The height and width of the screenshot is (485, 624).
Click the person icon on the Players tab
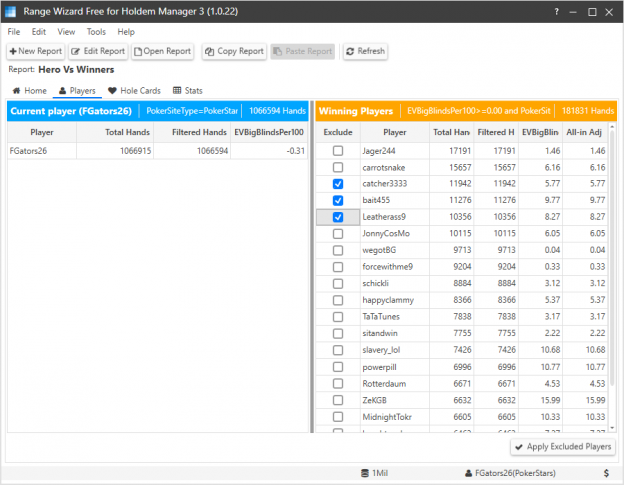(62, 91)
